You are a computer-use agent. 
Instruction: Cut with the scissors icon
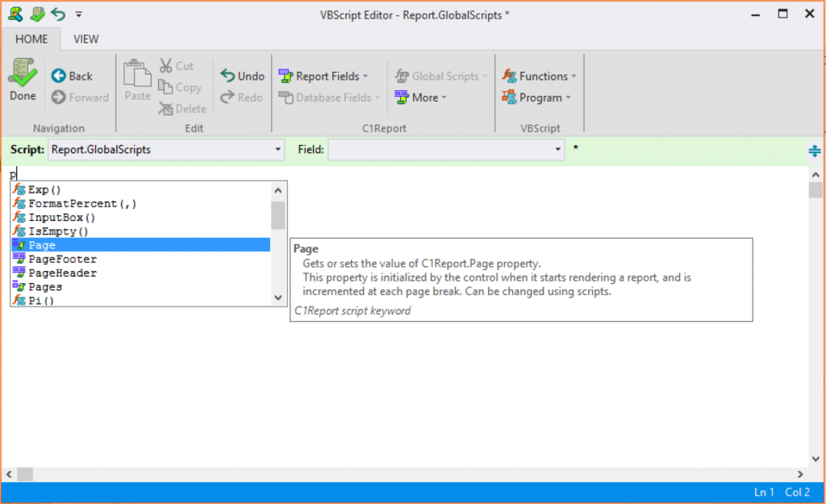(166, 65)
